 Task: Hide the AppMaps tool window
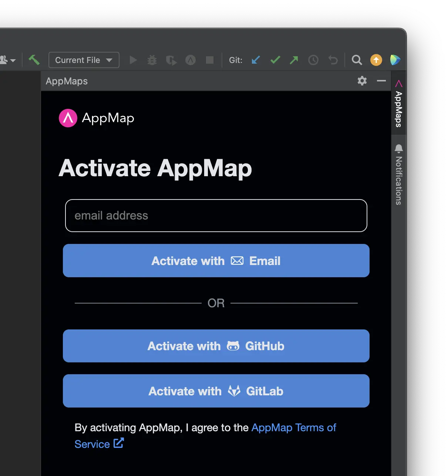click(x=381, y=81)
